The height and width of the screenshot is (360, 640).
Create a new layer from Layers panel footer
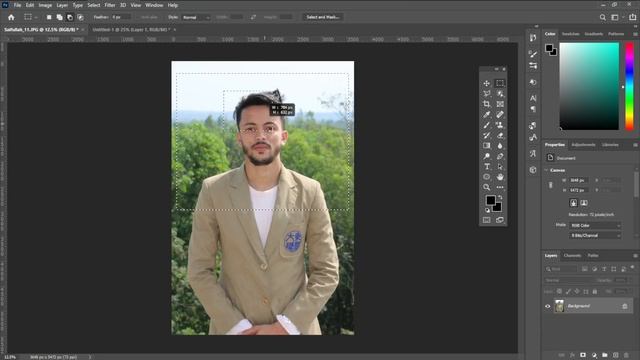(616, 355)
